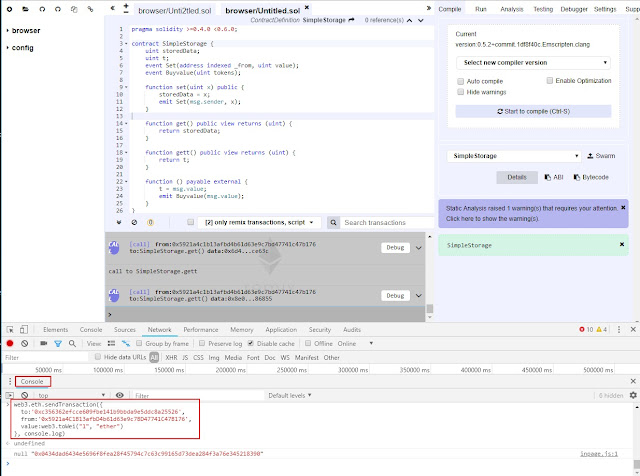Open search in Network panel
Screen dimensions: 640x476
coord(72,343)
